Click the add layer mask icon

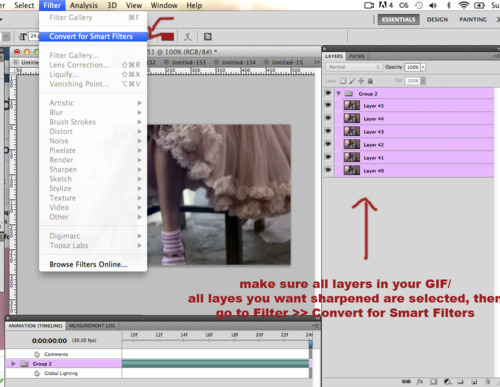pos(433,382)
